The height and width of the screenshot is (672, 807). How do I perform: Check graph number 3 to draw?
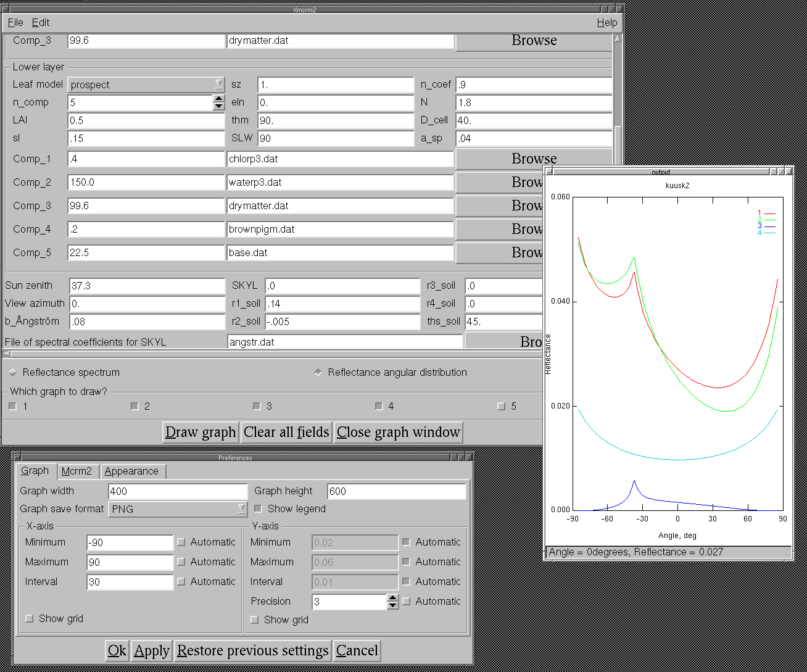[256, 407]
